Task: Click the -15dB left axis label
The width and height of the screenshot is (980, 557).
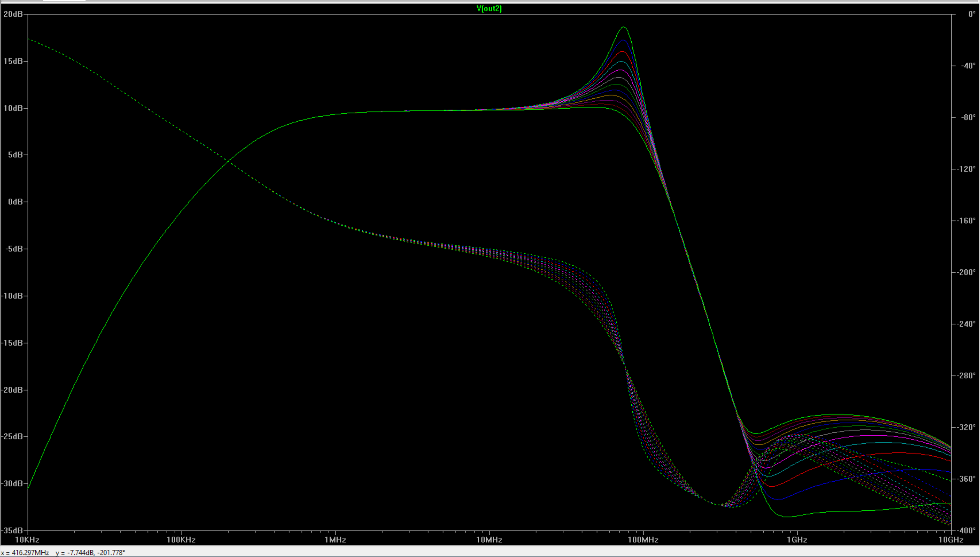Action: click(x=12, y=343)
